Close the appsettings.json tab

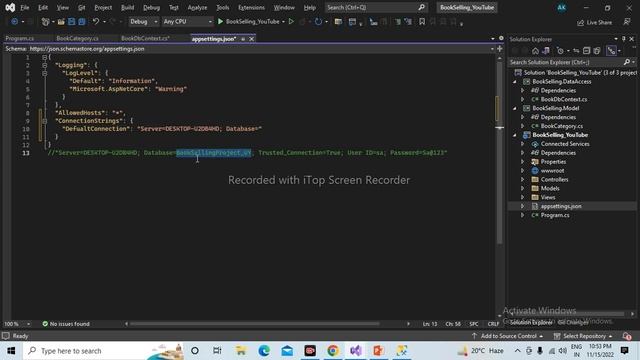pyautogui.click(x=251, y=39)
